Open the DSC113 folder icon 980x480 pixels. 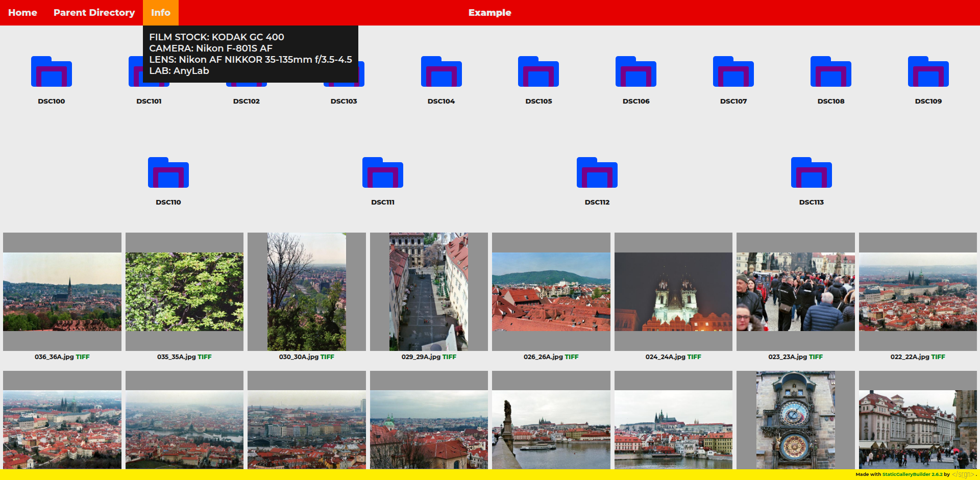(x=811, y=173)
